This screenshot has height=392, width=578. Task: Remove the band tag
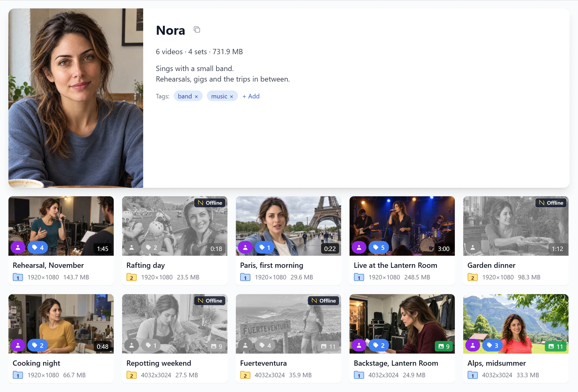(x=196, y=97)
